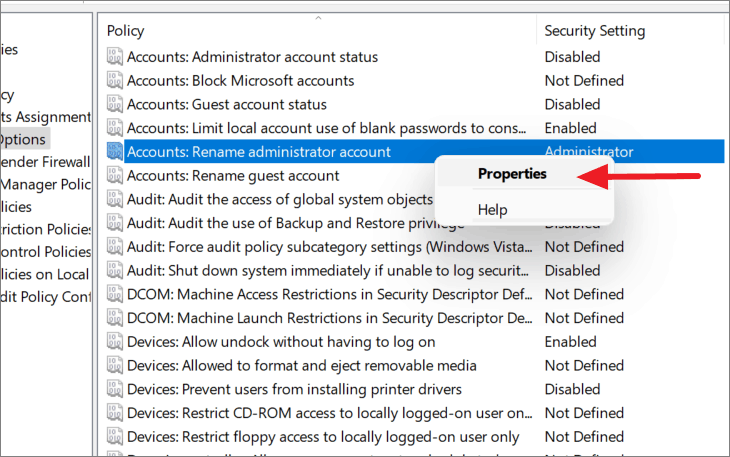Click the Restrict CD-ROM access policy icon
730x457 pixels.
115,413
